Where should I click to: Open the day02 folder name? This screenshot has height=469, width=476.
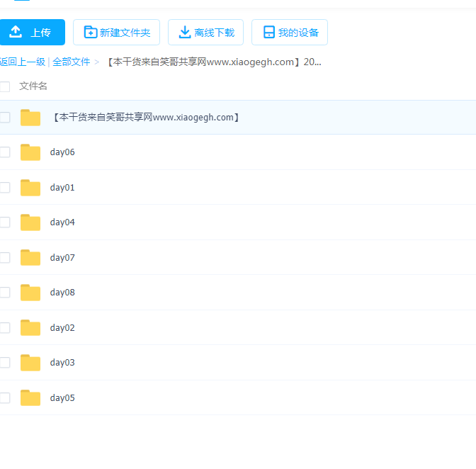(62, 328)
